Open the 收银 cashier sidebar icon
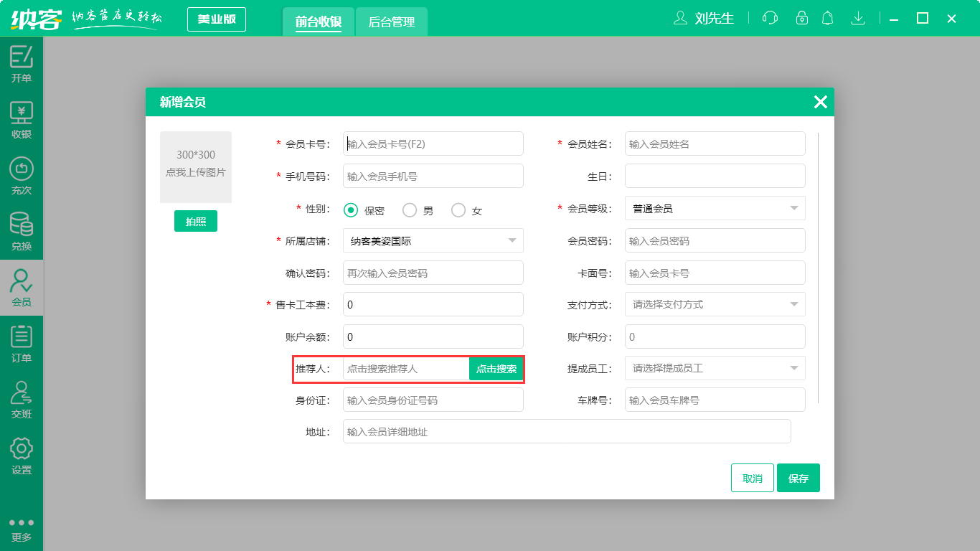The height and width of the screenshot is (551, 980). click(22, 120)
